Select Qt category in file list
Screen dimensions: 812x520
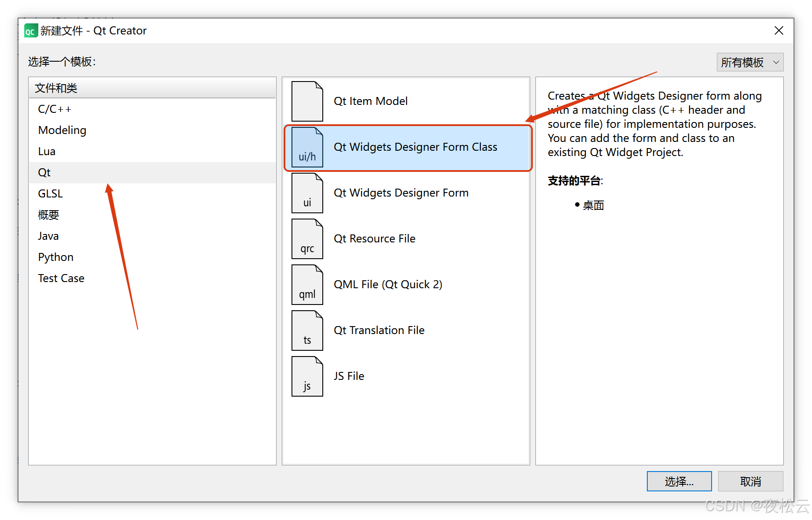coord(152,172)
